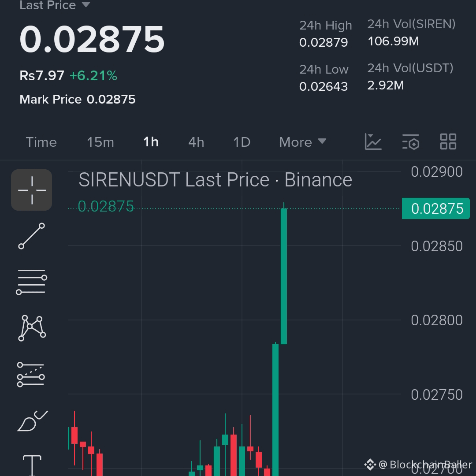Image resolution: width=476 pixels, height=476 pixels.
Task: Click the large 0.02875 last price value
Action: point(92,40)
